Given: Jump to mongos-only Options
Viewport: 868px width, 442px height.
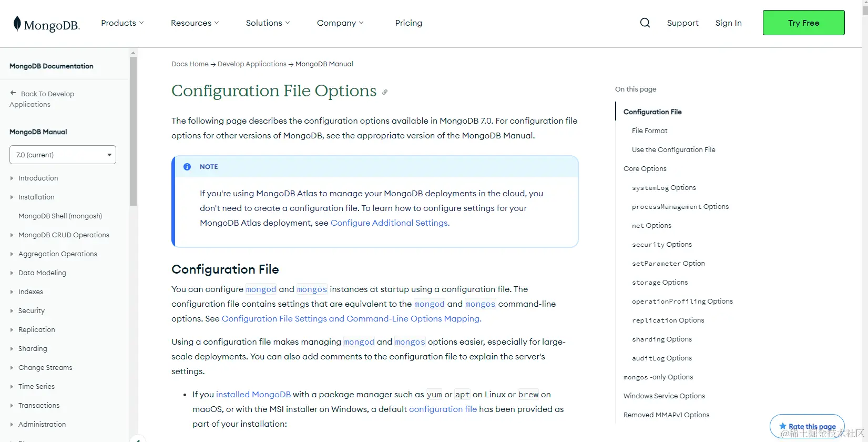Looking at the screenshot, I should click(658, 377).
